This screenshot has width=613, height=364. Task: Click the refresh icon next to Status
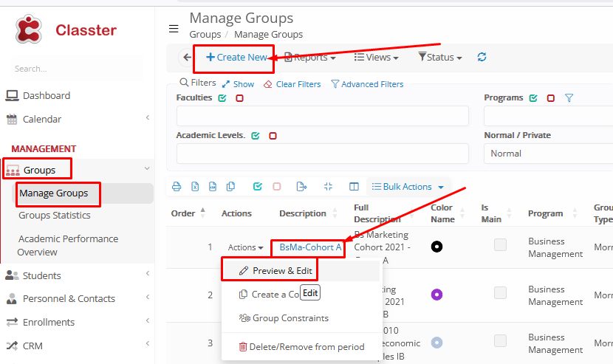coord(482,57)
